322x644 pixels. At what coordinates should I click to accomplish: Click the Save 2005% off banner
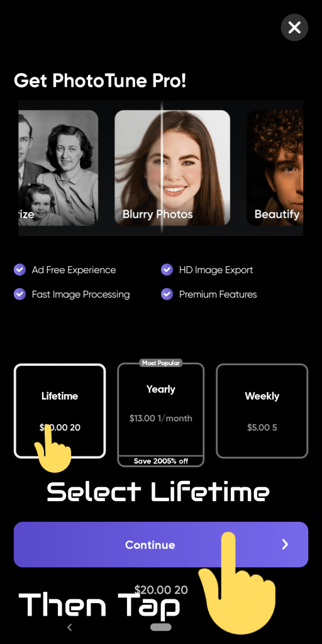tap(161, 461)
